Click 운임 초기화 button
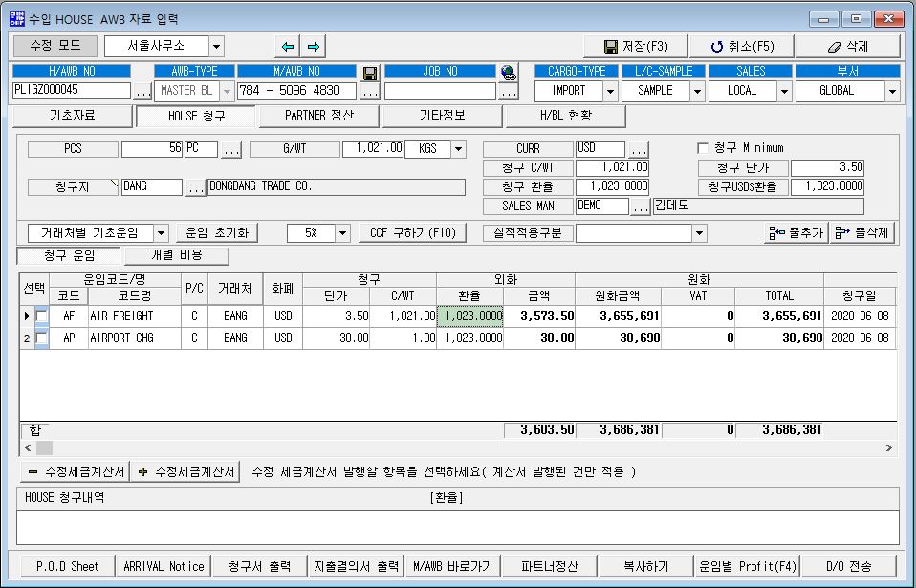Image resolution: width=916 pixels, height=588 pixels. click(x=217, y=233)
